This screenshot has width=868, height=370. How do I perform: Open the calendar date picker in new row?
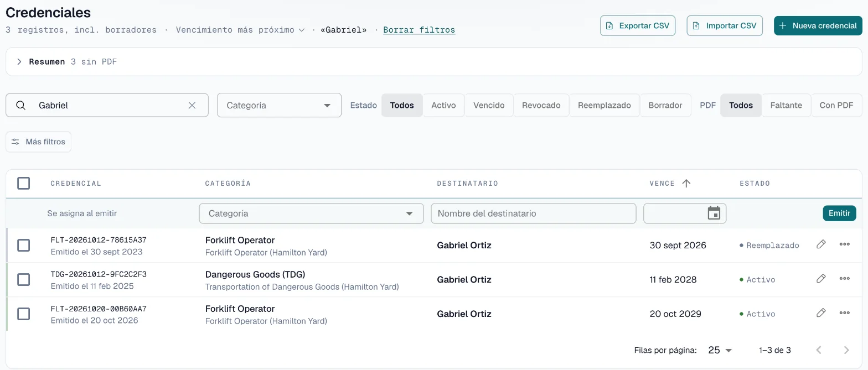(x=714, y=213)
